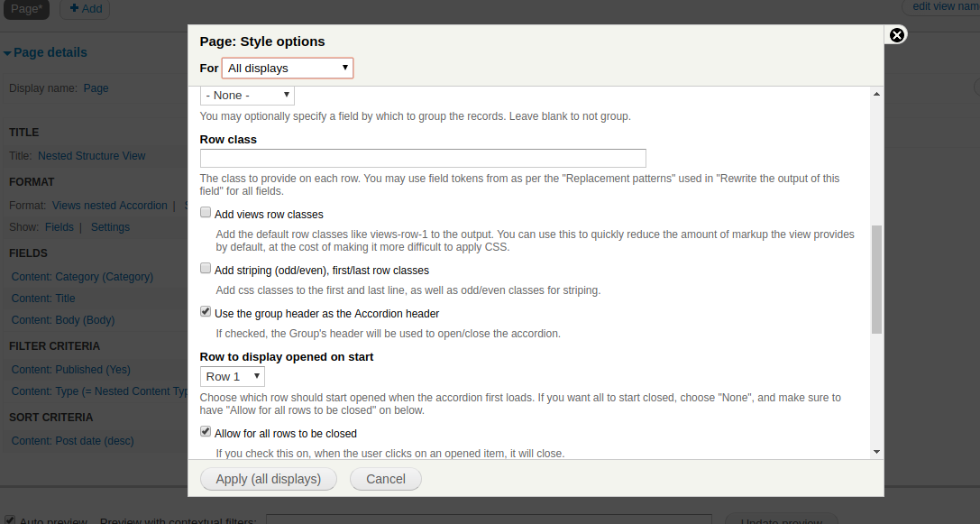This screenshot has width=980, height=524.
Task: Close the Style options dialog
Action: coord(896,34)
